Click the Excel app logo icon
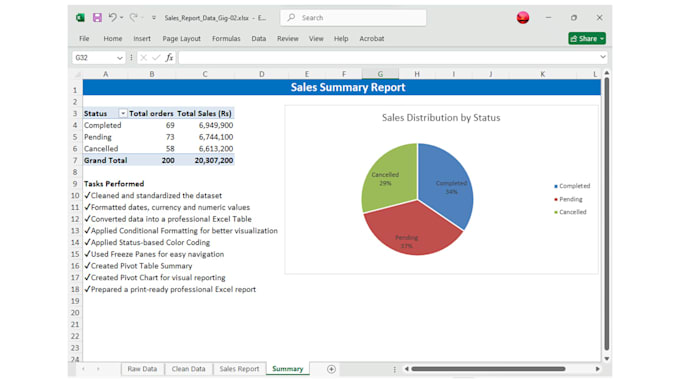Viewport: 680px width, 383px height. pyautogui.click(x=80, y=17)
